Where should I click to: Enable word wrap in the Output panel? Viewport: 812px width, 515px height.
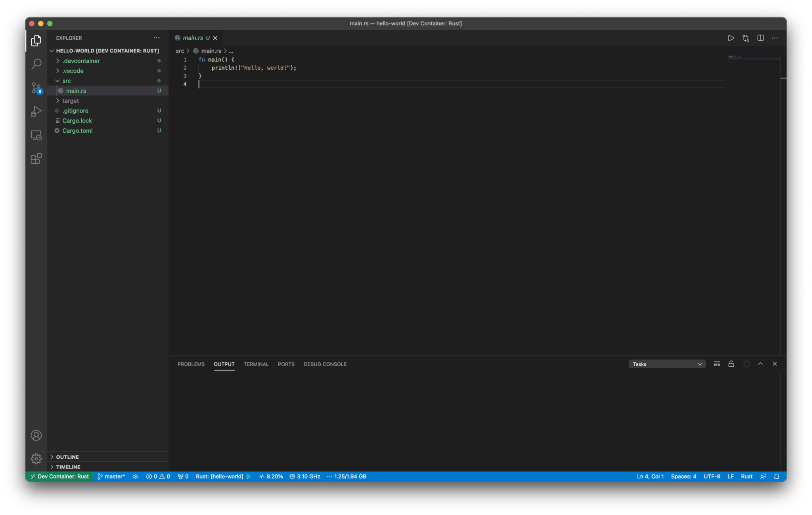(x=716, y=364)
